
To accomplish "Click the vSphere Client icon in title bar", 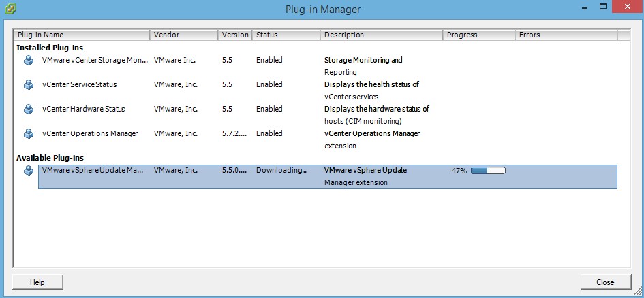I will coord(11,7).
